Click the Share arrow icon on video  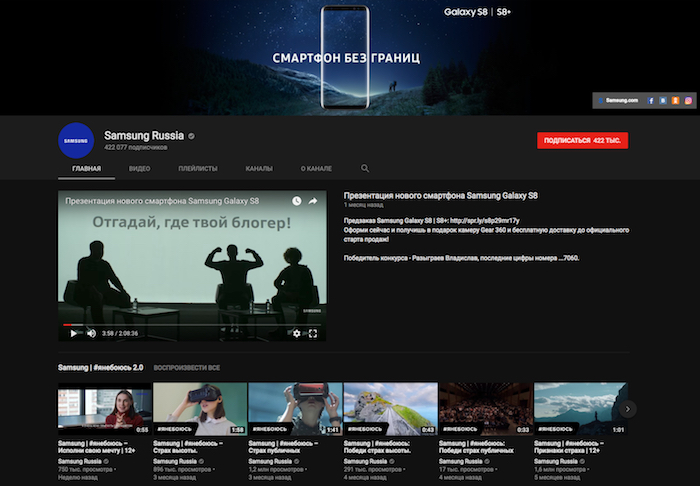[x=313, y=201]
